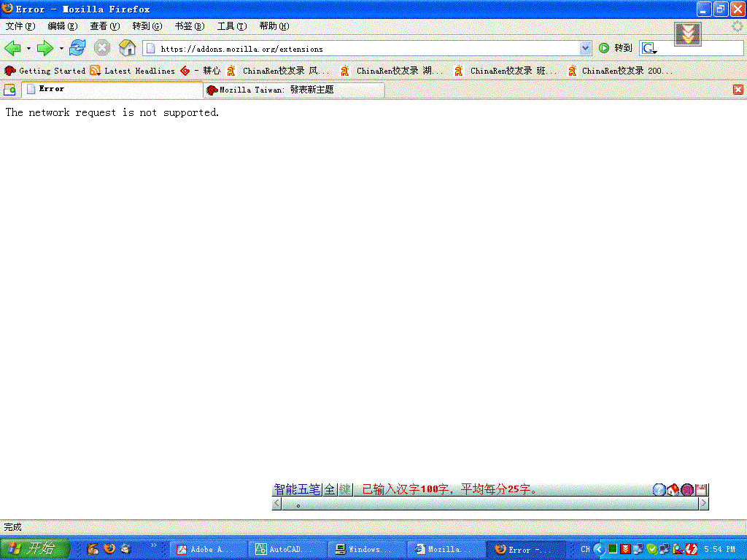This screenshot has height=560, width=747.
Task: Click the green Back arrow button
Action: [x=13, y=47]
